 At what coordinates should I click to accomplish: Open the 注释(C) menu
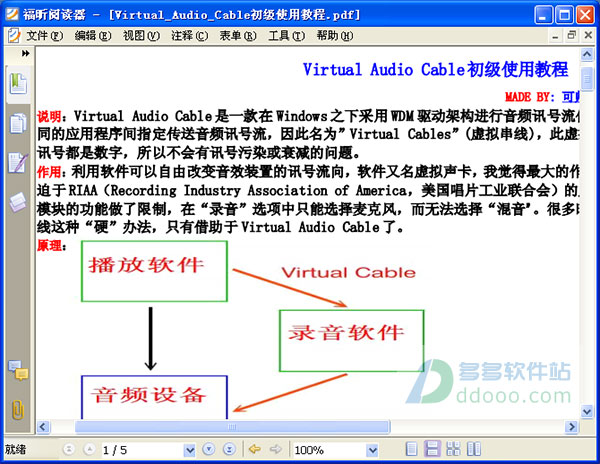click(x=190, y=36)
